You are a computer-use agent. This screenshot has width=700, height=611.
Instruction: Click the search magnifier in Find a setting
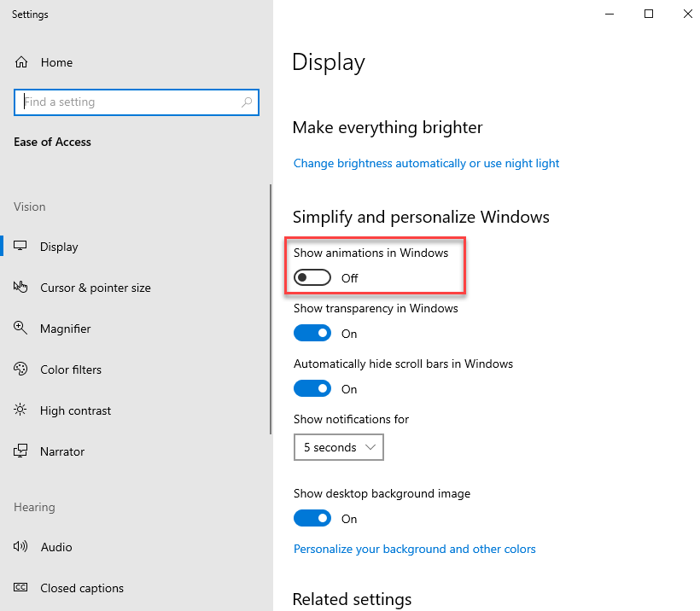pos(247,102)
